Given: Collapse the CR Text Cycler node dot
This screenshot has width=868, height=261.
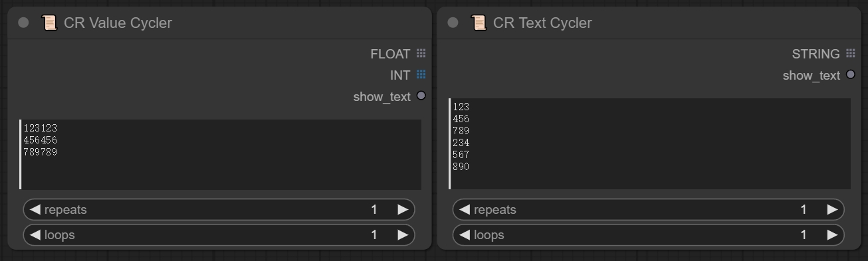Looking at the screenshot, I should 453,23.
